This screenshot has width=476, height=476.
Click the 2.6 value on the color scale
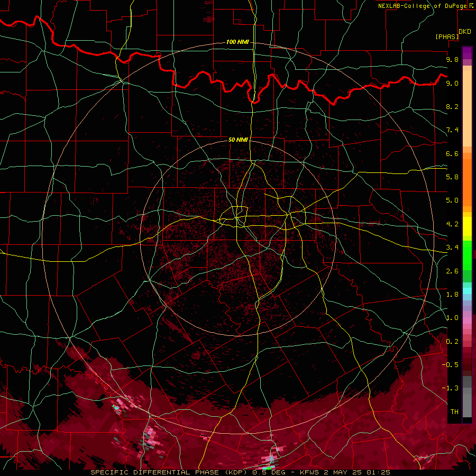pos(452,271)
